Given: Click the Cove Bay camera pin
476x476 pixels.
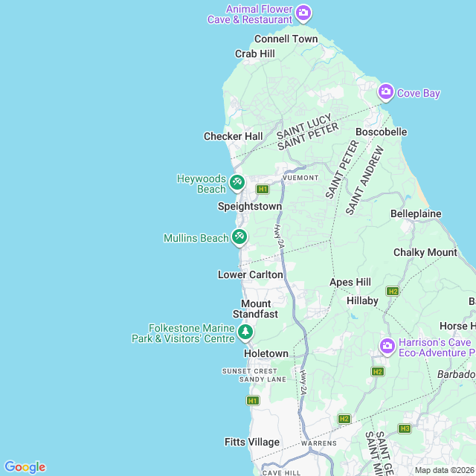Looking at the screenshot, I should [386, 92].
